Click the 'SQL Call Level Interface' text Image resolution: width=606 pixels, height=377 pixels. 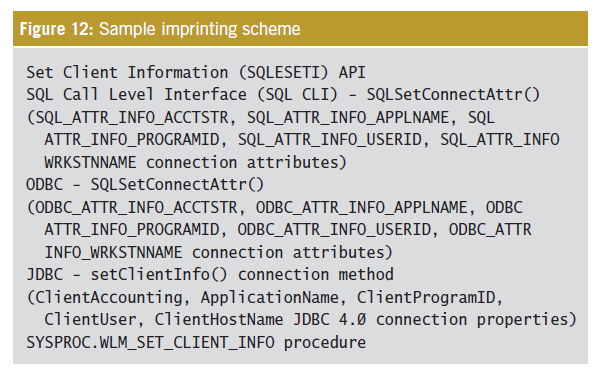(x=136, y=95)
